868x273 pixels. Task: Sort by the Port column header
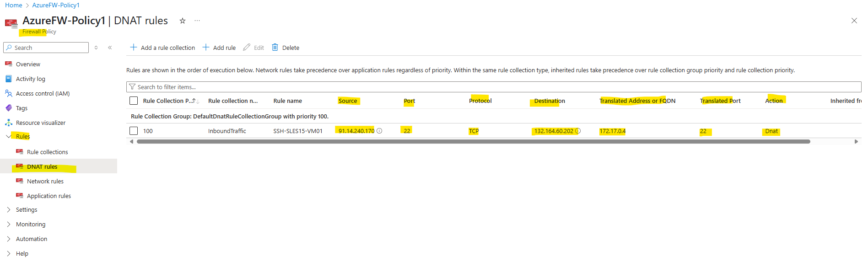click(x=410, y=101)
